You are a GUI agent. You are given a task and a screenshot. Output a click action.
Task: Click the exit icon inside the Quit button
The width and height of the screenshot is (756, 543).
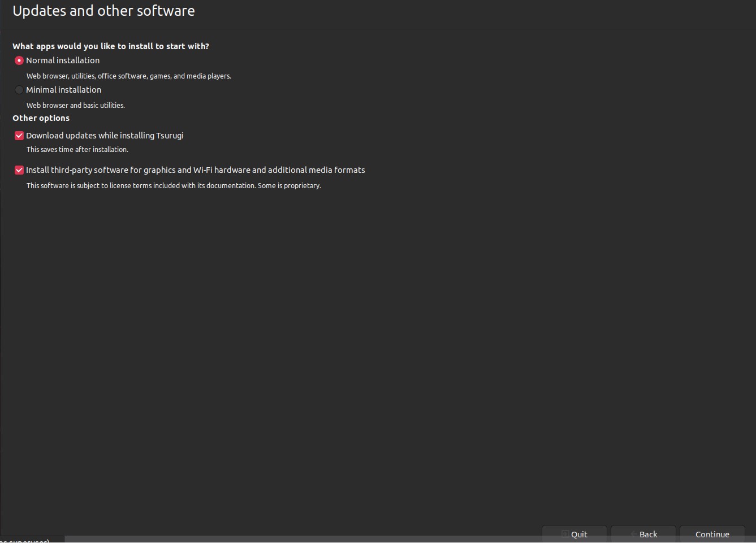[x=566, y=534]
